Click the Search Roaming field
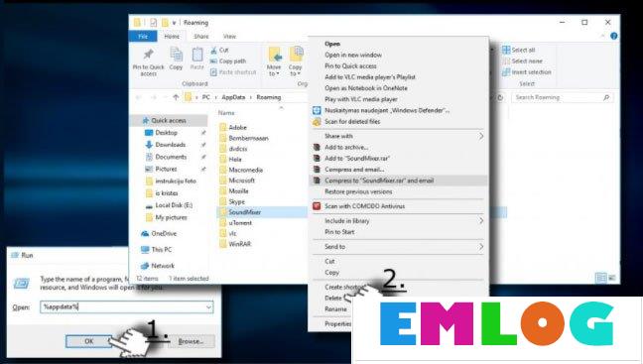643x364 pixels. pyautogui.click(x=562, y=97)
